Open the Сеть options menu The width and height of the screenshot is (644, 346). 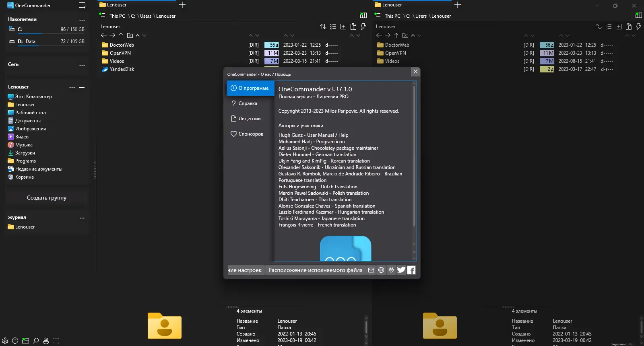point(82,65)
